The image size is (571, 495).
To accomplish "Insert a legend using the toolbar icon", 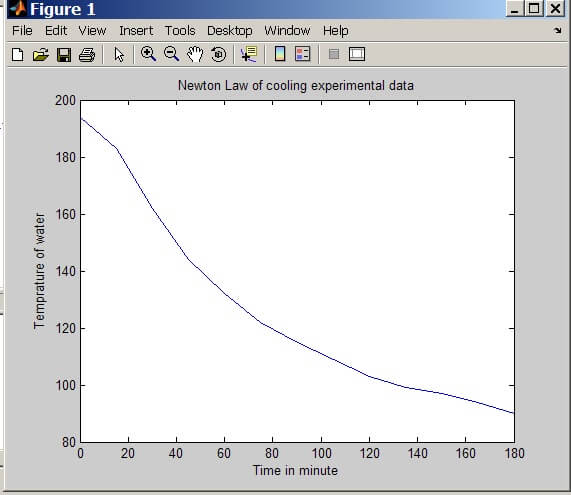I will 303,54.
